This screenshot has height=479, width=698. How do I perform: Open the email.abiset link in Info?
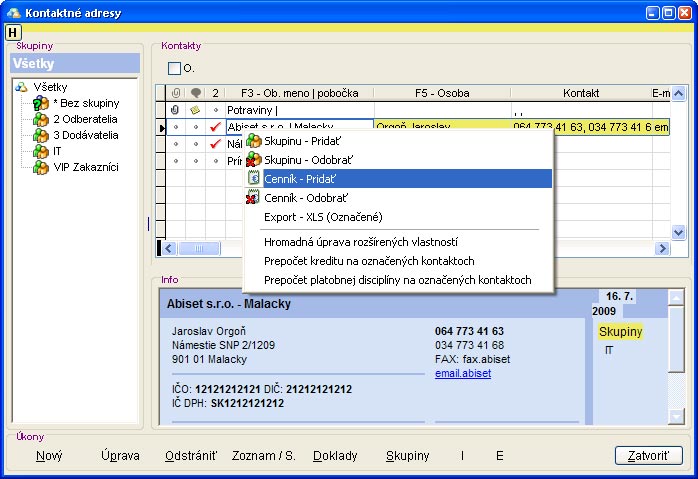coord(462,374)
